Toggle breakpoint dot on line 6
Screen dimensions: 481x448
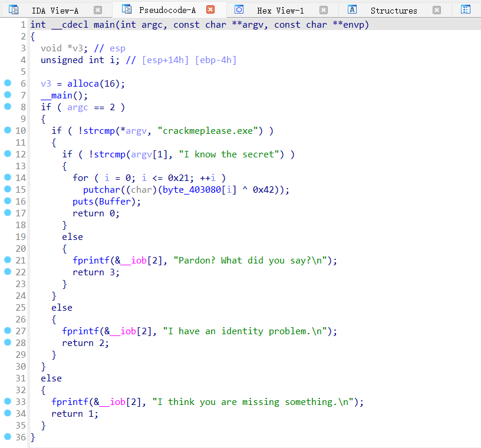(x=8, y=83)
